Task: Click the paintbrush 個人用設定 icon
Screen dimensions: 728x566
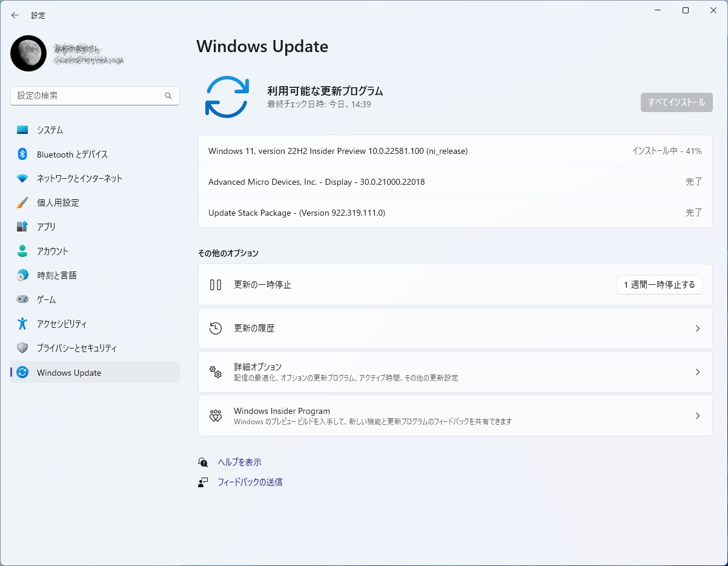Action: pyautogui.click(x=22, y=203)
